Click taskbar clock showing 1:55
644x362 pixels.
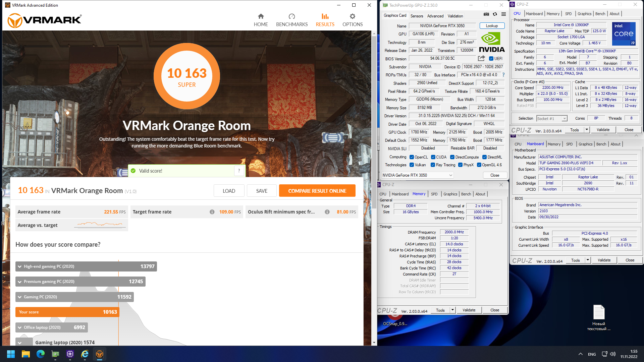click(x=629, y=354)
